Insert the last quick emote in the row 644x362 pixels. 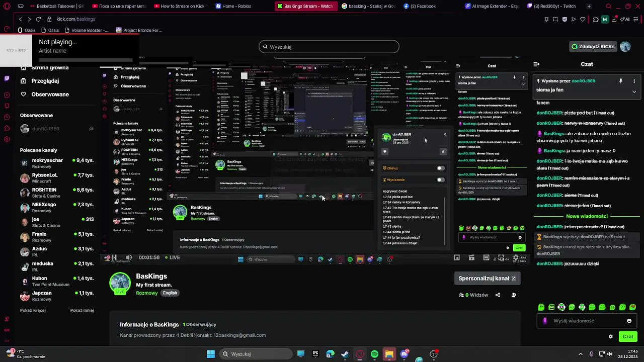point(633,307)
